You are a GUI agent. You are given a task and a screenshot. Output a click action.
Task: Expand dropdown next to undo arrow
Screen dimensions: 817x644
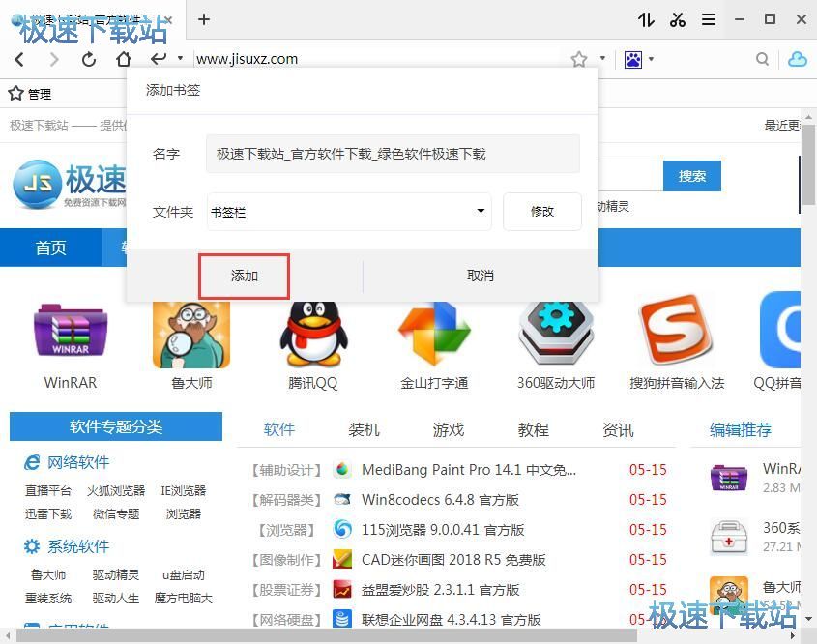180,58
